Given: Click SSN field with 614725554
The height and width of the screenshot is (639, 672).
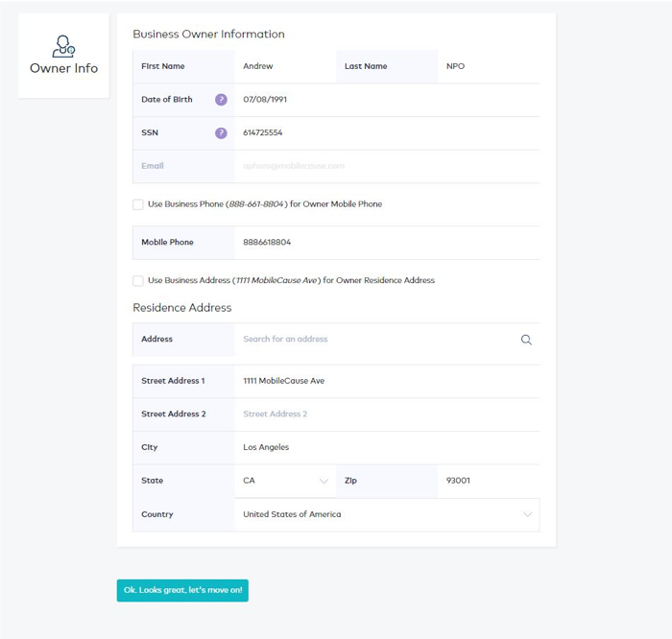Looking at the screenshot, I should click(387, 132).
